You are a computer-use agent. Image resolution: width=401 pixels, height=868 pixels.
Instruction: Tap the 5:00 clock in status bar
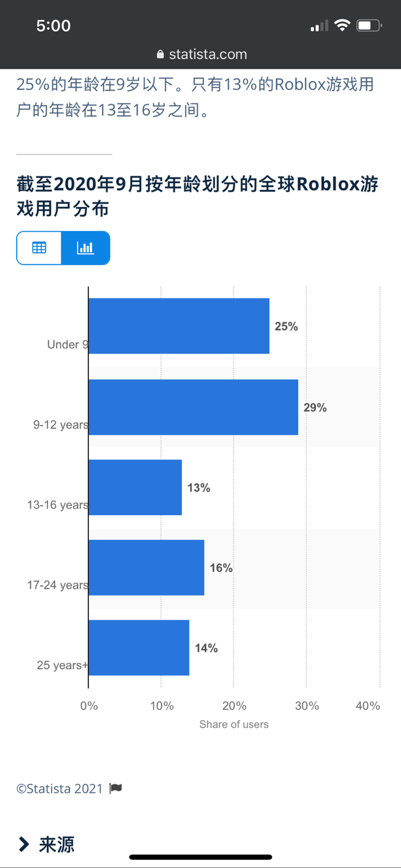coord(53,25)
